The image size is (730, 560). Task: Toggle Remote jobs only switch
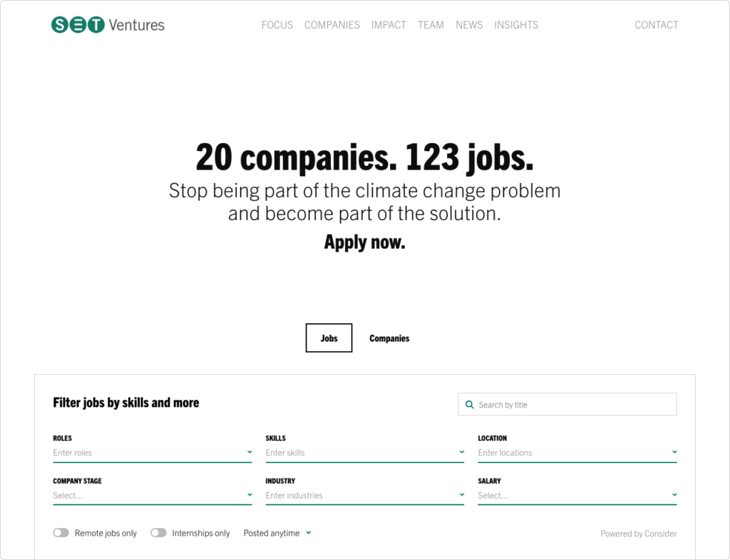pyautogui.click(x=61, y=533)
